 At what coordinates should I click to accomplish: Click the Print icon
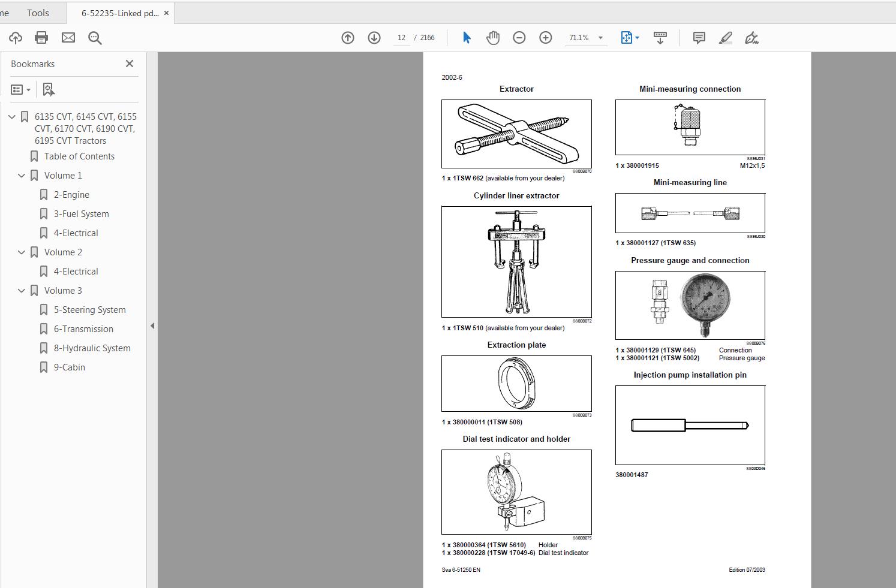41,37
